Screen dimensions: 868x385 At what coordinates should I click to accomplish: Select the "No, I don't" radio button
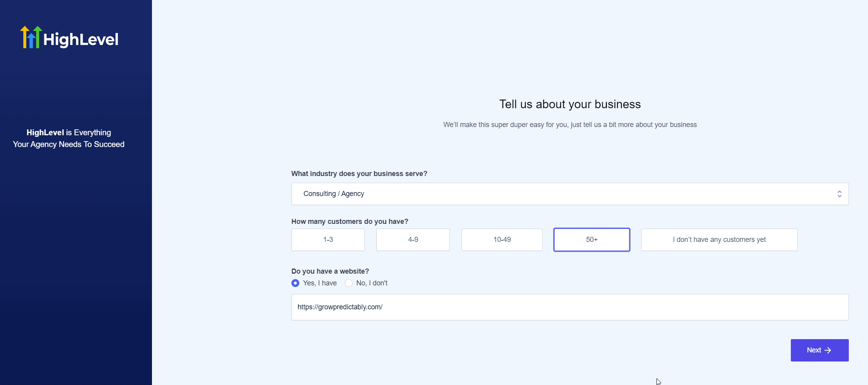349,283
